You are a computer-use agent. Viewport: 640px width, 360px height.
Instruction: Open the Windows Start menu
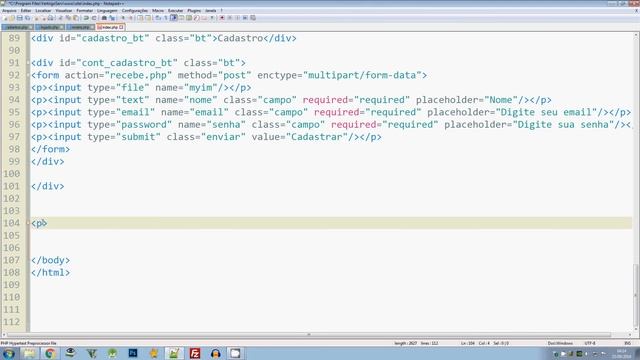[x=8, y=353]
